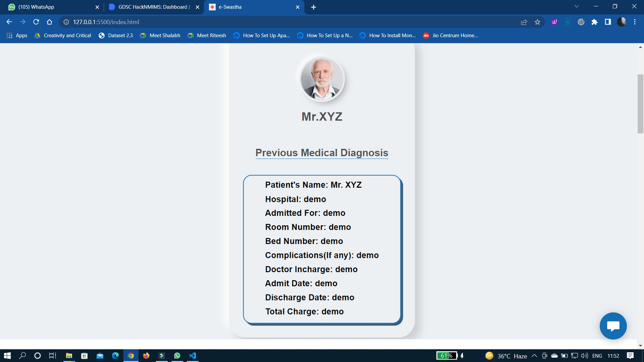Image resolution: width=644 pixels, height=362 pixels.
Task: Open Meet Riteesh bookmark
Action: click(207, 35)
